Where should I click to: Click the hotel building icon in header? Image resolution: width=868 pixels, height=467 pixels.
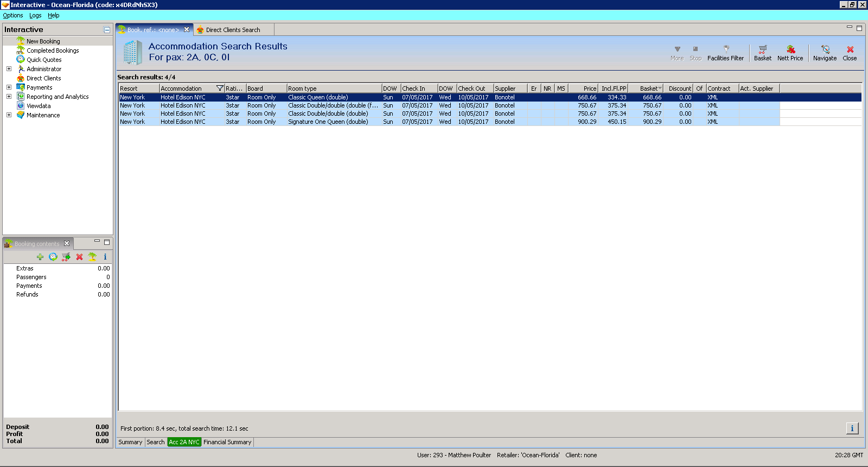[x=132, y=53]
